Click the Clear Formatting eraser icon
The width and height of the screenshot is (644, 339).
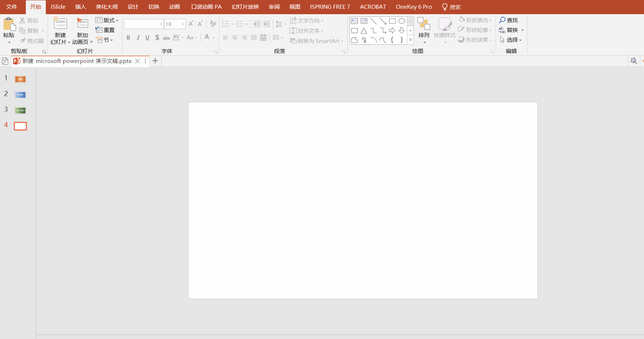[x=213, y=24]
